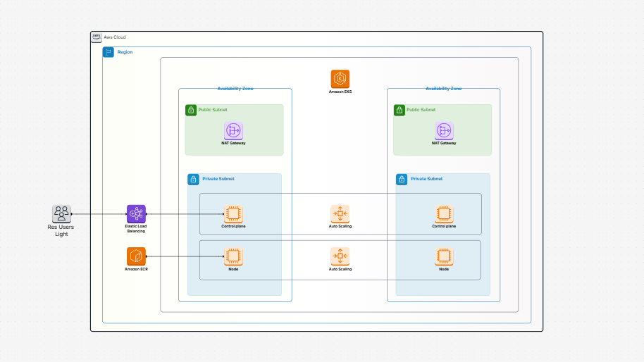The height and width of the screenshot is (362, 644).
Task: Click the "Private Subnet" text in left zone
Action: pos(218,179)
